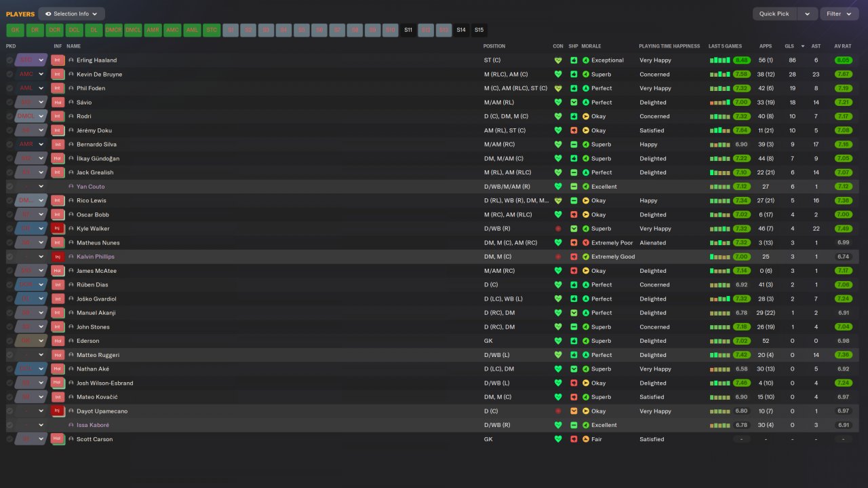Click Kevin De Bruyne's 7.67 average rating
The image size is (868, 488).
[x=843, y=74]
